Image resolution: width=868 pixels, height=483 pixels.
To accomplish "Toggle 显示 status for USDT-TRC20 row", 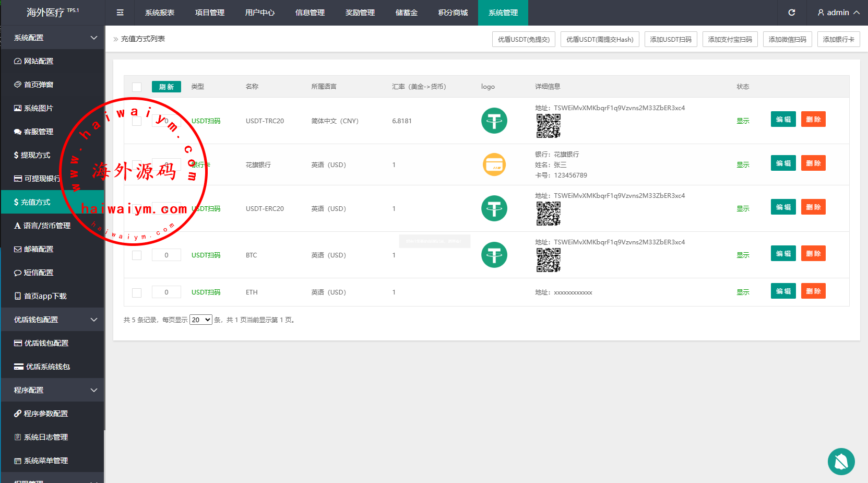I will click(x=743, y=121).
